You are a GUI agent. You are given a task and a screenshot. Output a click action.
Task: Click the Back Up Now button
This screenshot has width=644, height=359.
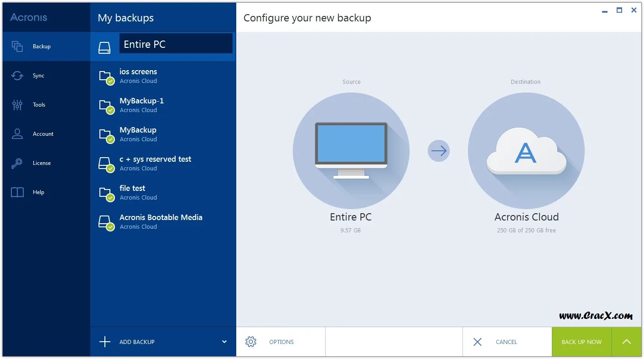[x=582, y=342]
